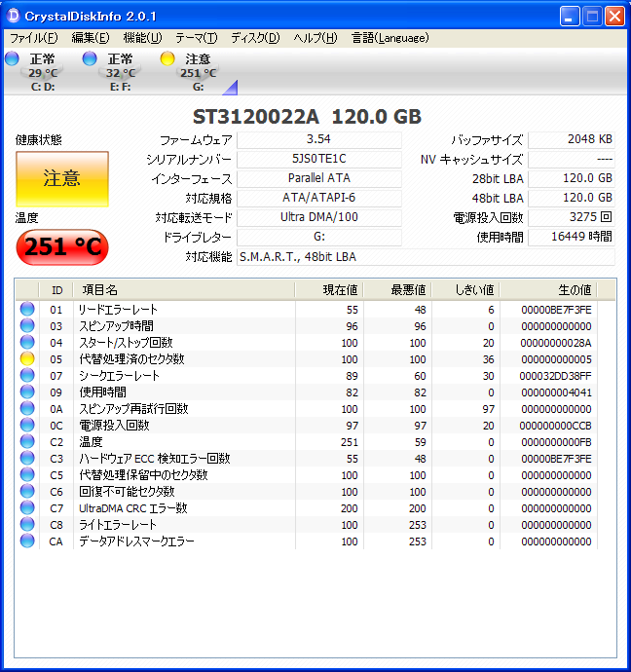This screenshot has height=672, width=631.
Task: Click status orb for write error rate row C8
Action: tap(27, 524)
